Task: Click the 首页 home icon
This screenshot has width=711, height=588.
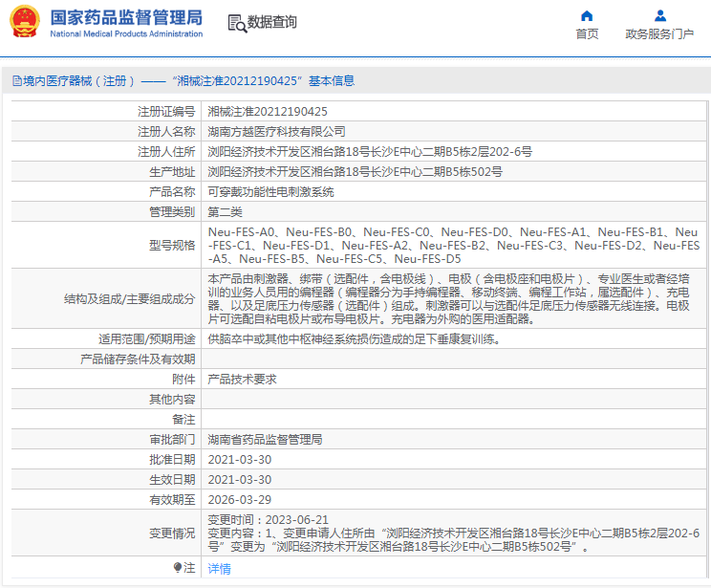Action: tap(587, 16)
